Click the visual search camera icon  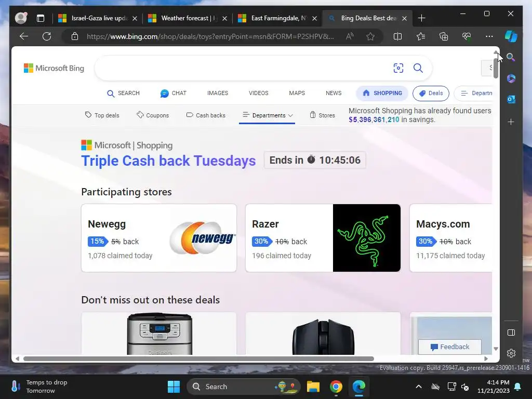(x=398, y=68)
